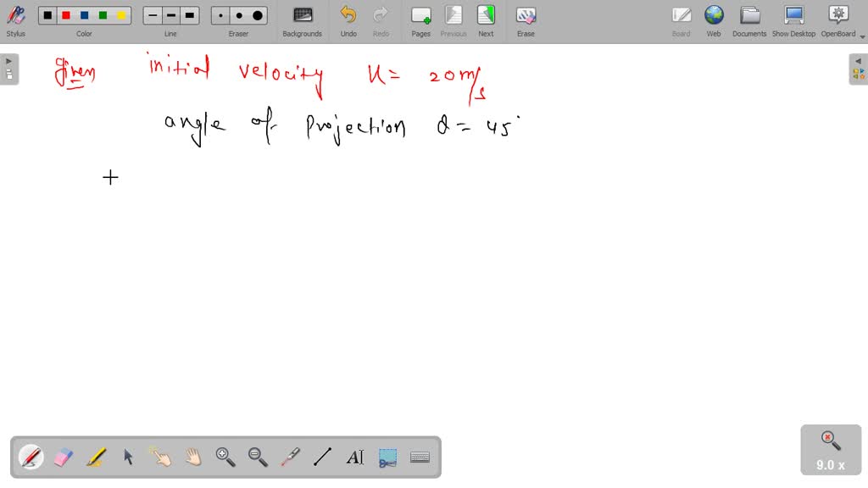Viewport: 868px width, 488px height.
Task: Select the Pen tool
Action: (x=31, y=457)
